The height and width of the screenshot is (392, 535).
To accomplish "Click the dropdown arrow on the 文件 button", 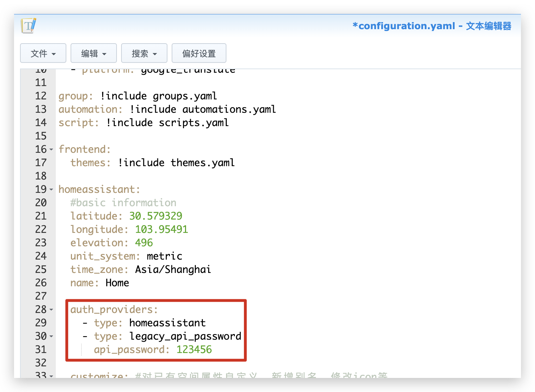I will (x=54, y=53).
